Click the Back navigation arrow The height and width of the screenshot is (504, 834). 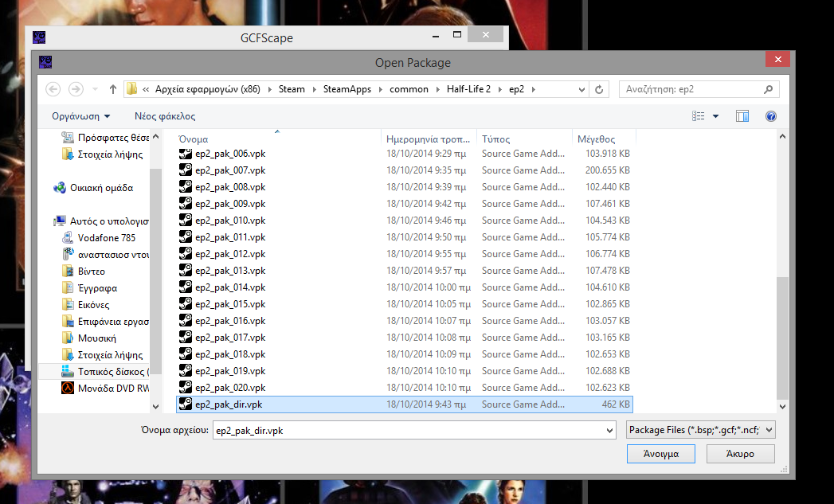pyautogui.click(x=53, y=89)
